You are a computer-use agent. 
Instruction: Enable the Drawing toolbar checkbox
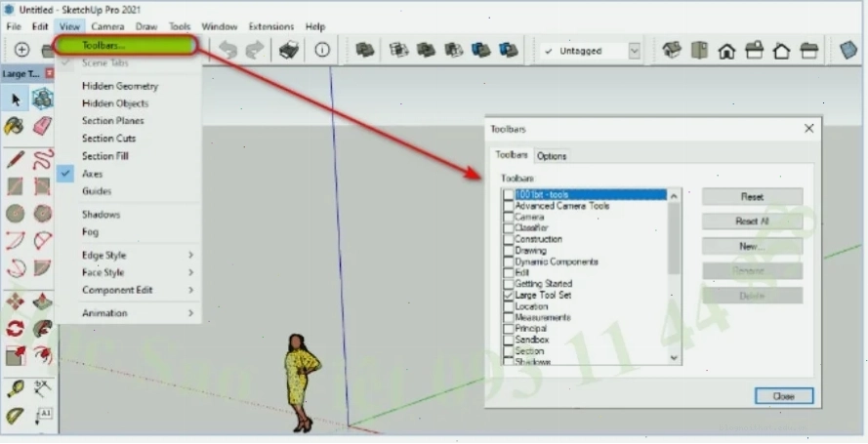tap(508, 251)
